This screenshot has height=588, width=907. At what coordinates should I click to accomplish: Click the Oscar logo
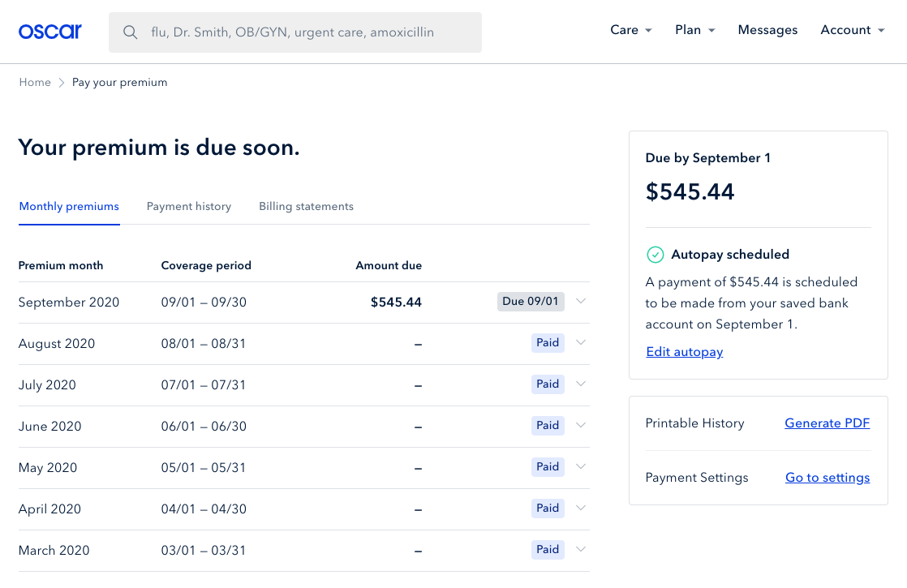(x=50, y=32)
